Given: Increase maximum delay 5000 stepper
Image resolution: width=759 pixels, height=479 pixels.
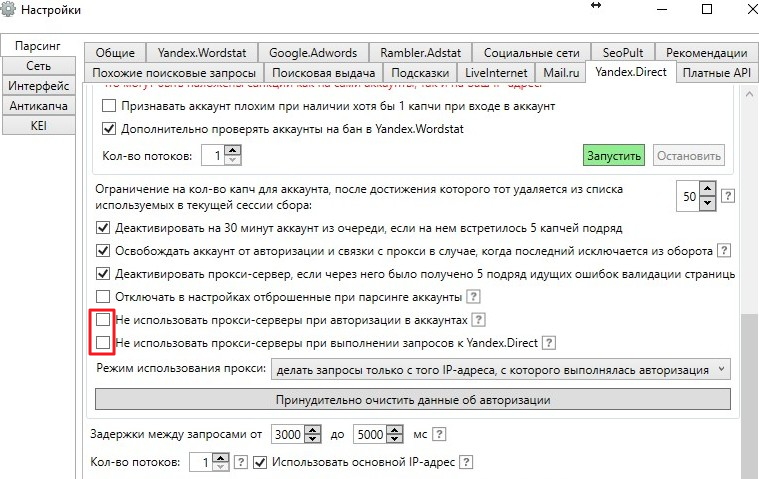Looking at the screenshot, I should 395,429.
